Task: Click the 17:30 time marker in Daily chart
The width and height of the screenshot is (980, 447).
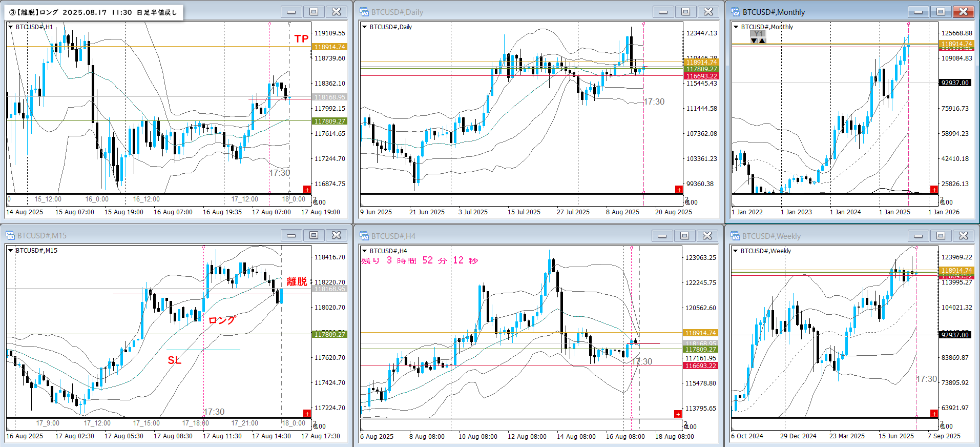Action: pos(654,101)
